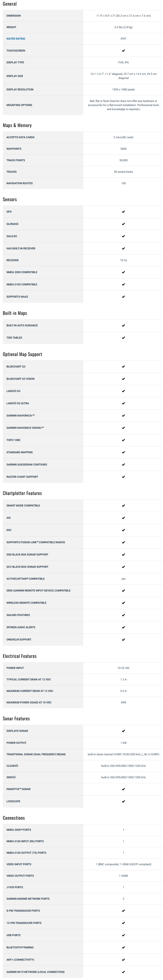Click the BlueChart G3 Vision checkmark
Viewport: 163px width, 980px height.
click(x=123, y=379)
